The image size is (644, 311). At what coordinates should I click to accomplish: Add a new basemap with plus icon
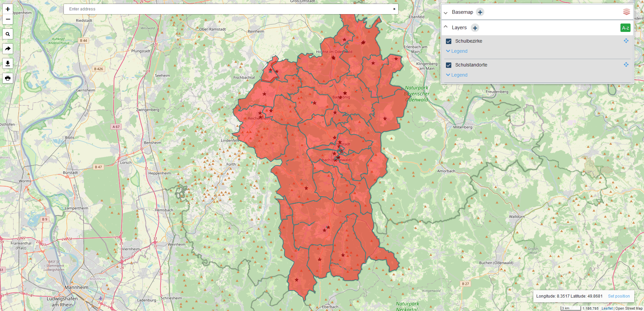[480, 12]
